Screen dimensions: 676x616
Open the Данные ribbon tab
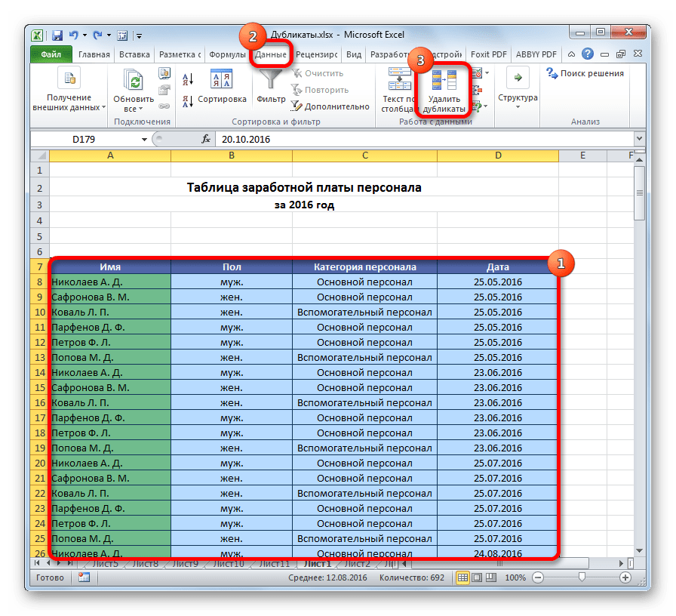(270, 54)
